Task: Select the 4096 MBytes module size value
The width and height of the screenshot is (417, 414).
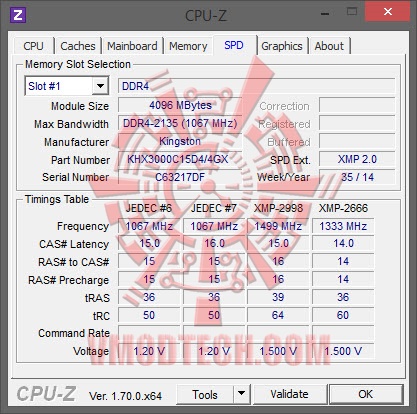Action: click(x=180, y=105)
